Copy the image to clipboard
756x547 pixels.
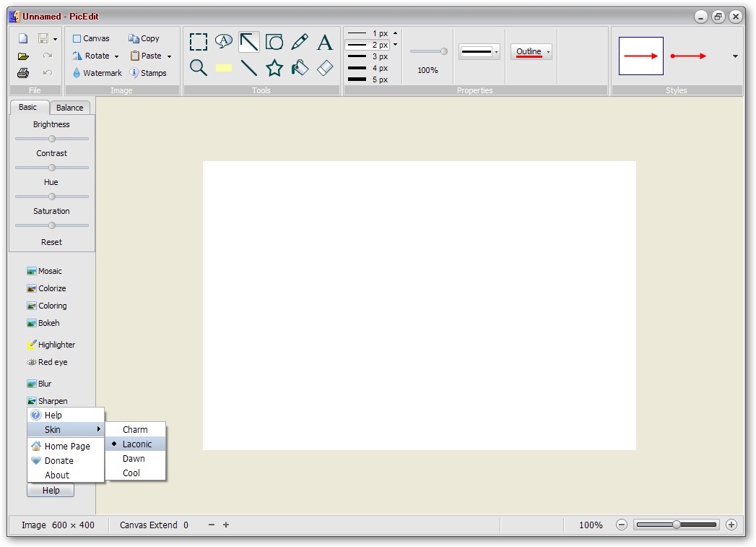coord(144,38)
